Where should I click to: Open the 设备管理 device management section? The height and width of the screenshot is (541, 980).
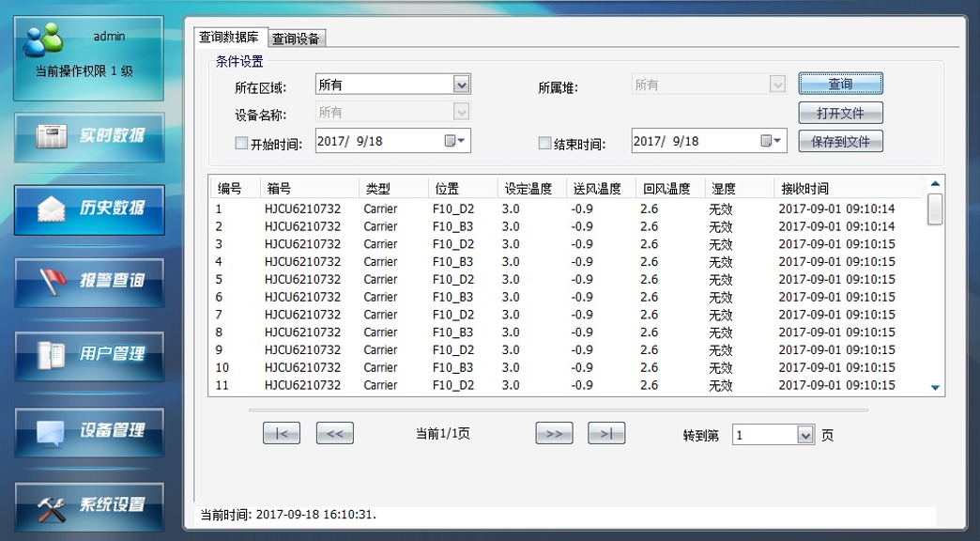(89, 431)
